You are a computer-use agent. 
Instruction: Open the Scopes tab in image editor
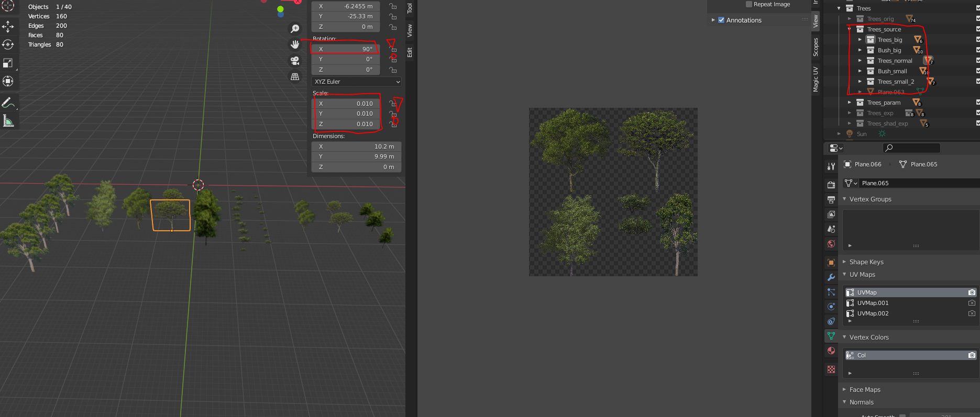(x=816, y=47)
